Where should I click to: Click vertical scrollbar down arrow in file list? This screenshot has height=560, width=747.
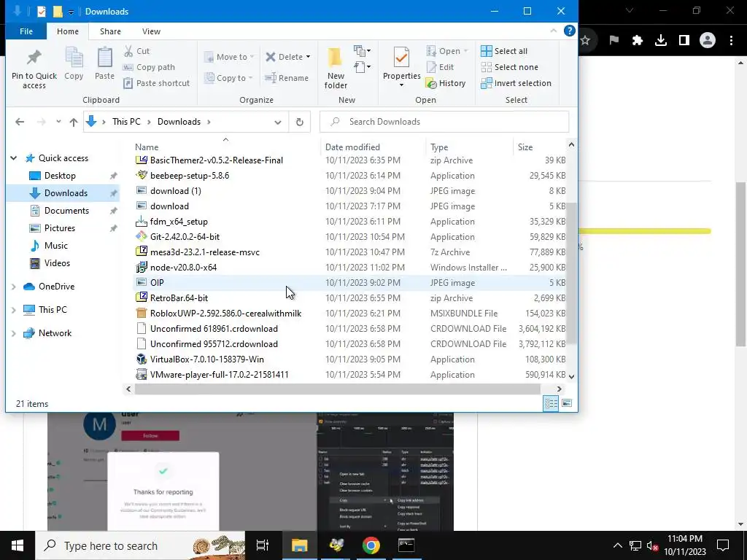(572, 376)
